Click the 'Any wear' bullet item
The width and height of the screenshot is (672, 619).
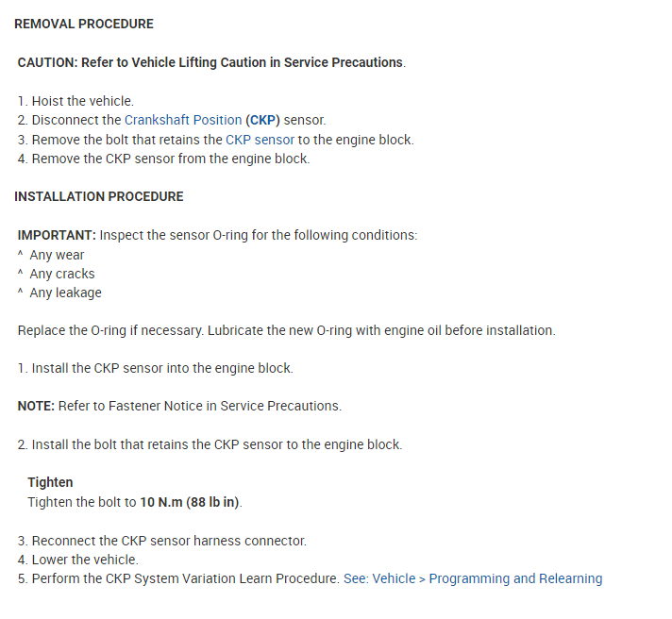(57, 255)
